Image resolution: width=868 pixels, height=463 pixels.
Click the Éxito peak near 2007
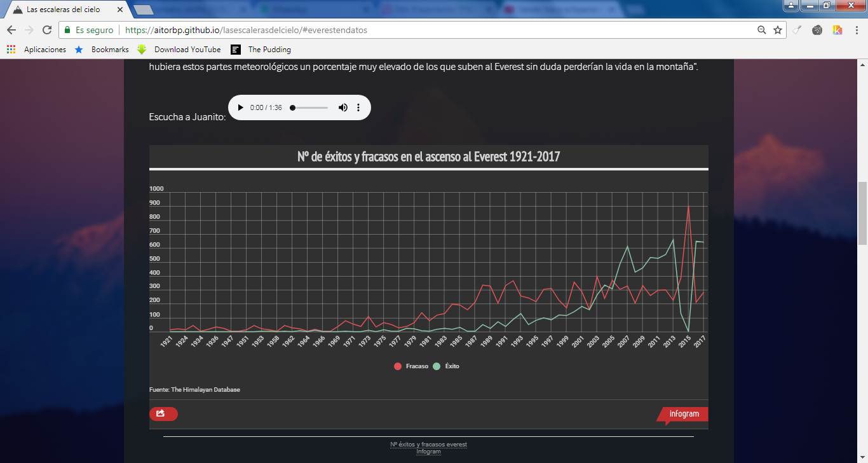tap(627, 246)
